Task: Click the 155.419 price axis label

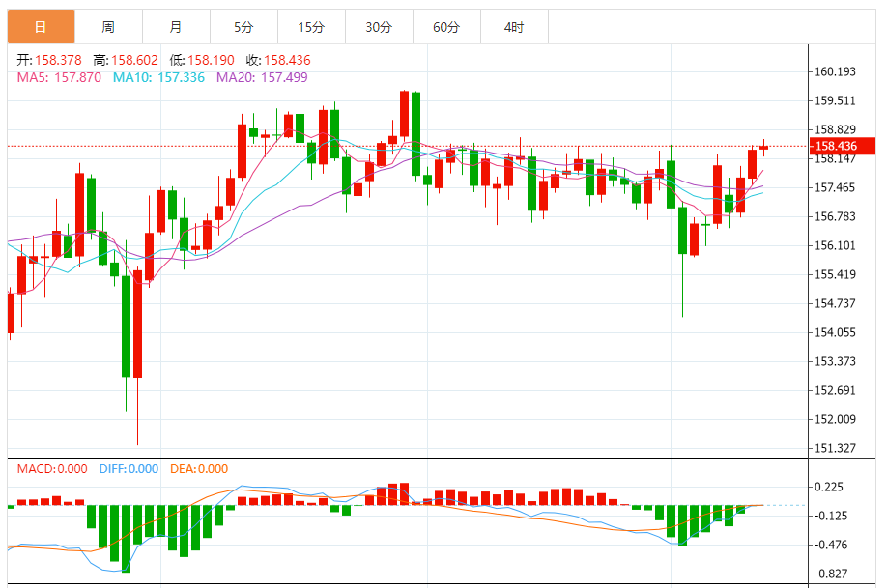Action: 835,274
